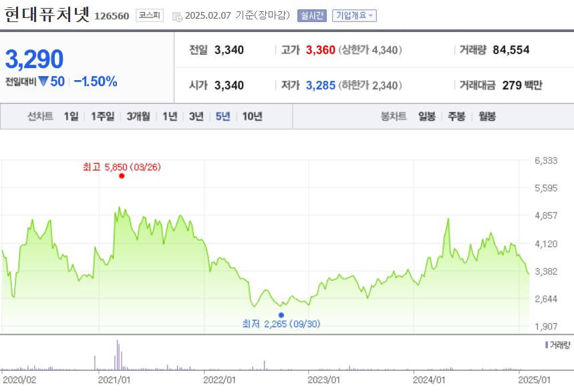Click the 고가 value 3,360
The width and height of the screenshot is (574, 392).
point(320,50)
